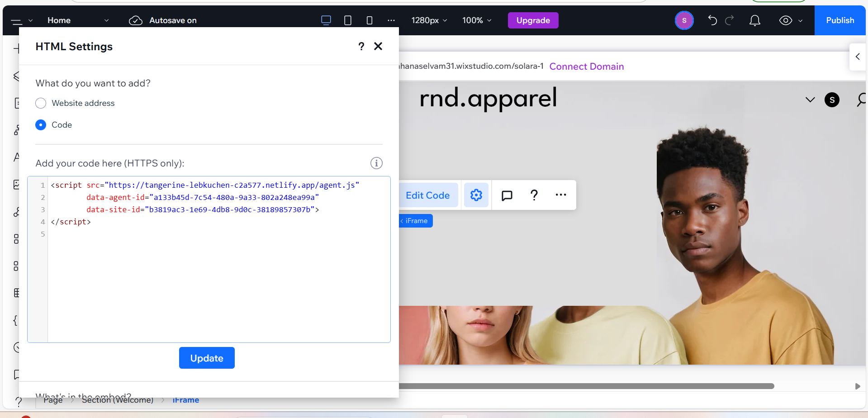
Task: Select Section (Welcome) in the breadcrumb
Action: pyautogui.click(x=118, y=400)
